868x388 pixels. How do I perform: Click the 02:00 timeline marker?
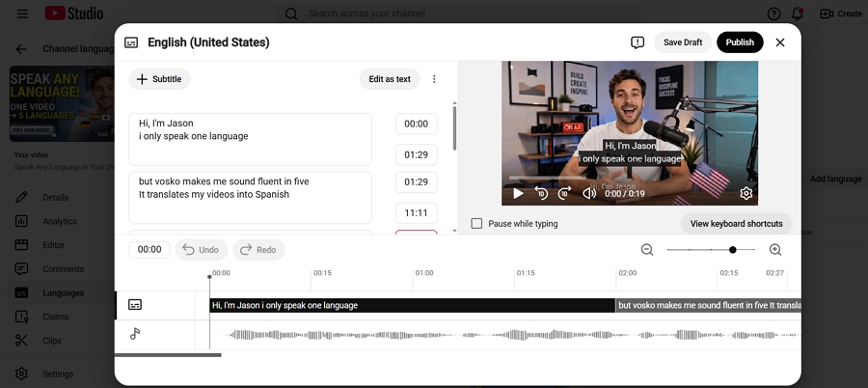tap(627, 273)
